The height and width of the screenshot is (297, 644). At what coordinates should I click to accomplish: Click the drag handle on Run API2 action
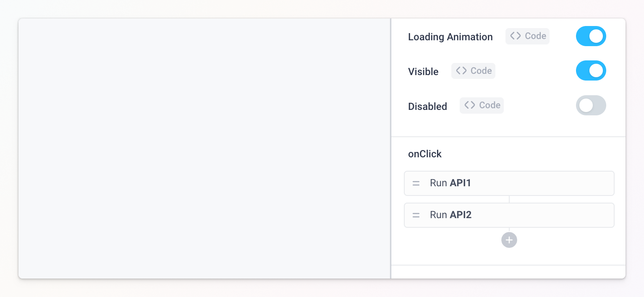(416, 215)
